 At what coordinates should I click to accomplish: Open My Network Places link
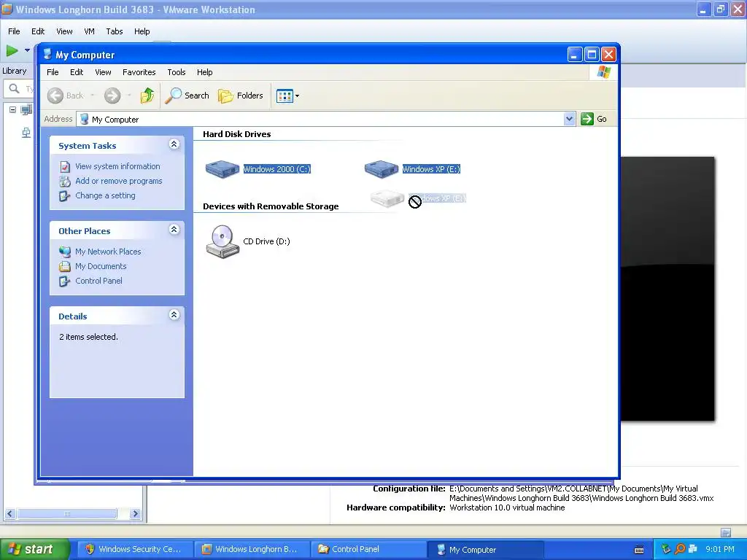[x=108, y=252]
